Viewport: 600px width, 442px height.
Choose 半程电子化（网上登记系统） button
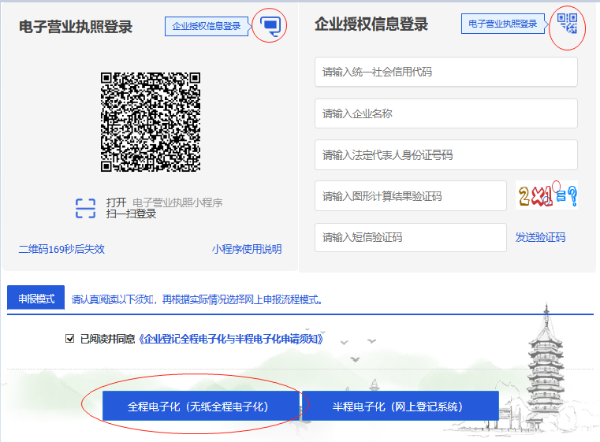(400, 406)
